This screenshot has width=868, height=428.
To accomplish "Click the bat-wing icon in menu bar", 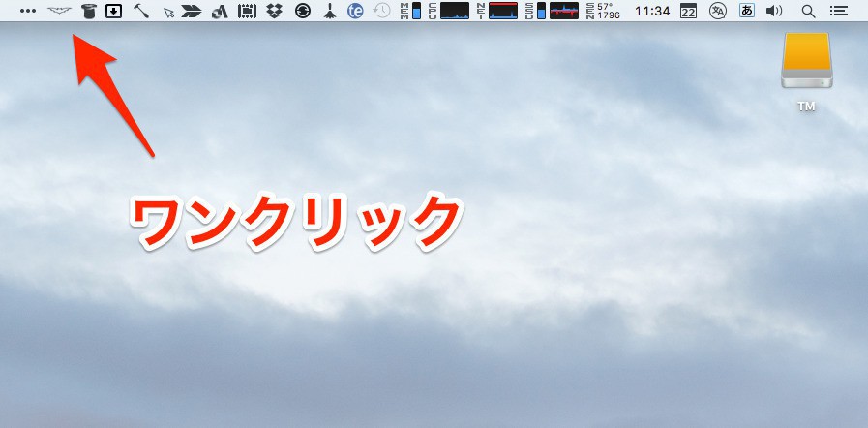I will (x=59, y=12).
